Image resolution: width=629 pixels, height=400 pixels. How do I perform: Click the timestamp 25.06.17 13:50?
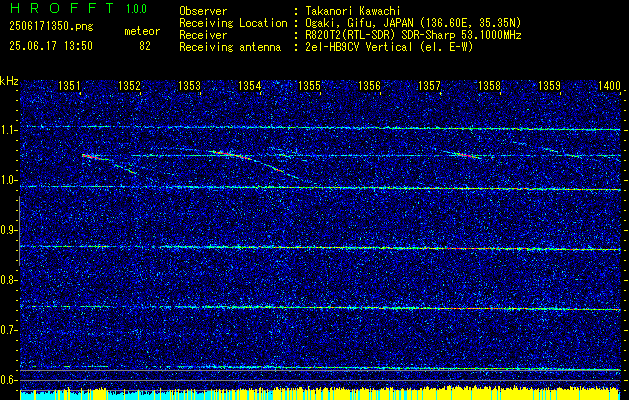click(51, 46)
